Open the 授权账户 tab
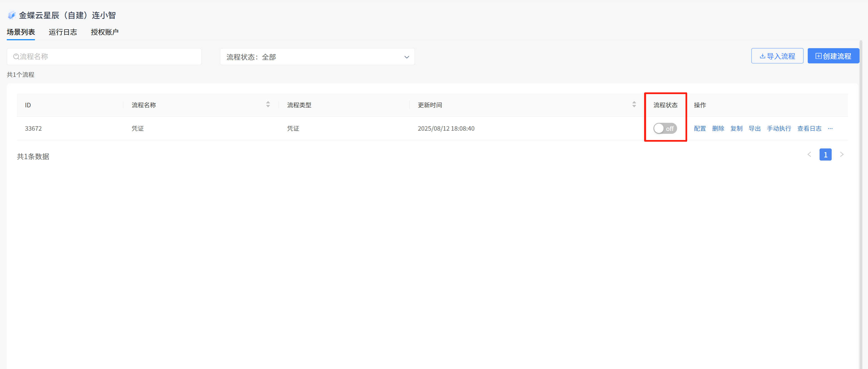Image resolution: width=868 pixels, height=369 pixels. tap(104, 32)
